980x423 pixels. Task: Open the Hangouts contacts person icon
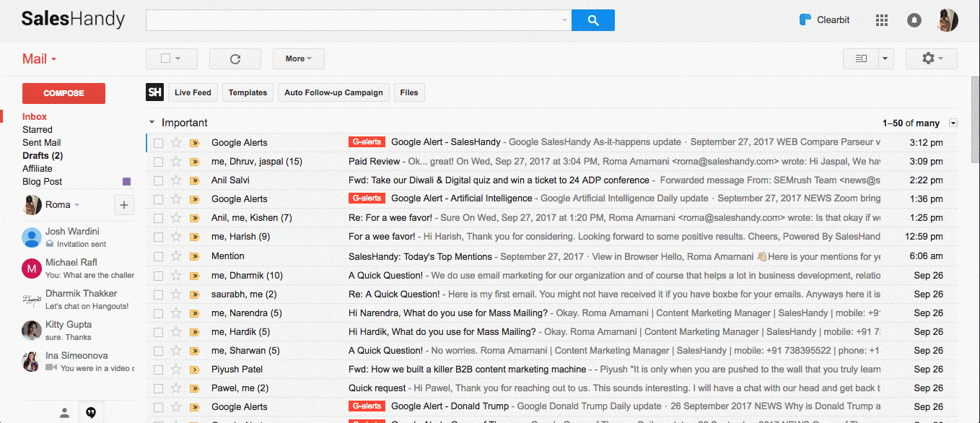point(64,412)
